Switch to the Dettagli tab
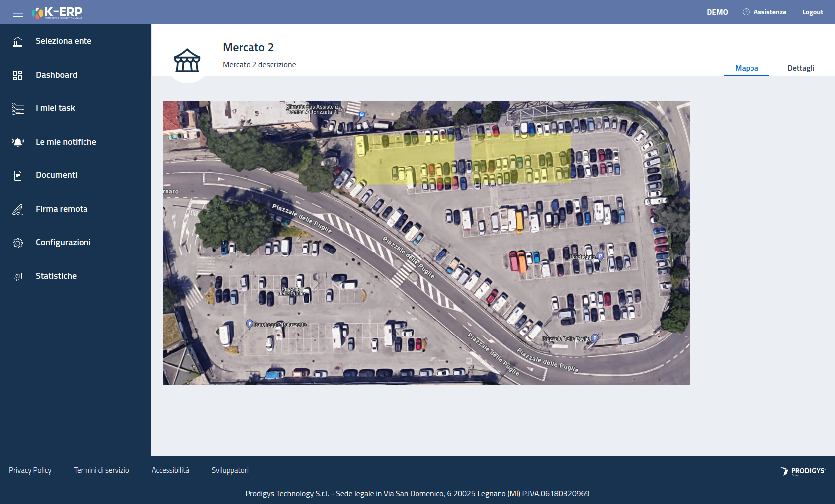Image resolution: width=835 pixels, height=504 pixels. click(801, 68)
